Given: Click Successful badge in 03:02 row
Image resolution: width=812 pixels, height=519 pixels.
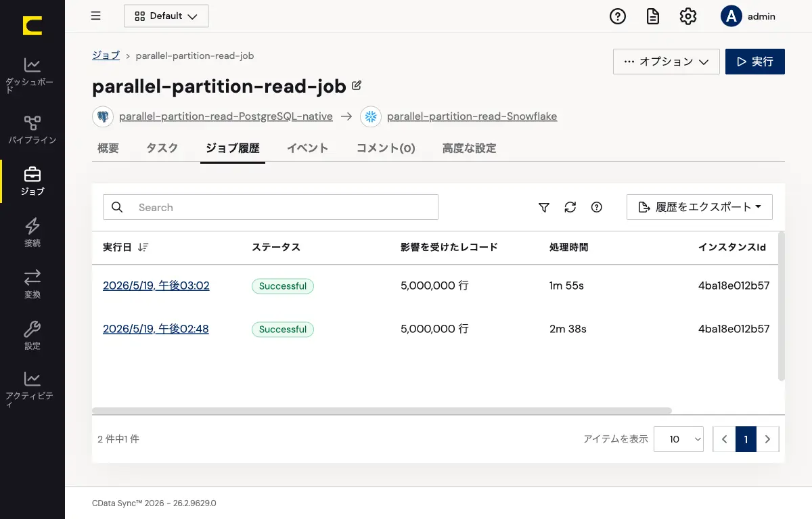Looking at the screenshot, I should click(283, 286).
